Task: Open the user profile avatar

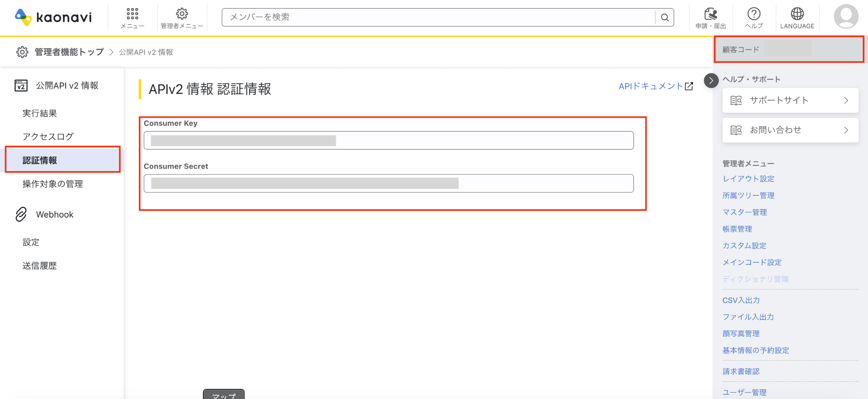Action: [846, 17]
